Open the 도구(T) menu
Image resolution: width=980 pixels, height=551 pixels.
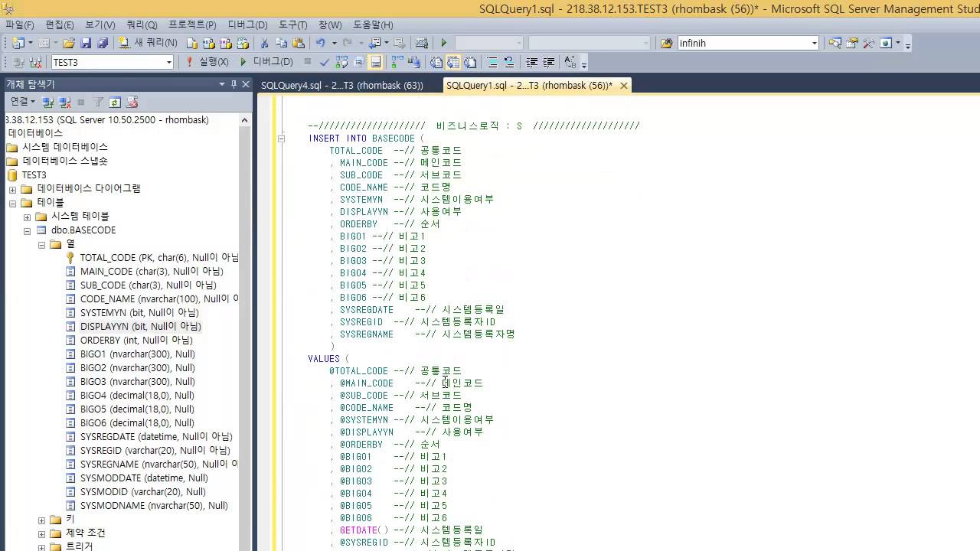tap(292, 24)
